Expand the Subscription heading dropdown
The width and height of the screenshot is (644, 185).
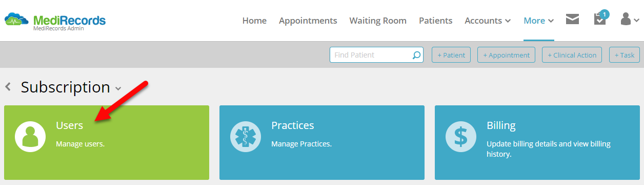(118, 88)
